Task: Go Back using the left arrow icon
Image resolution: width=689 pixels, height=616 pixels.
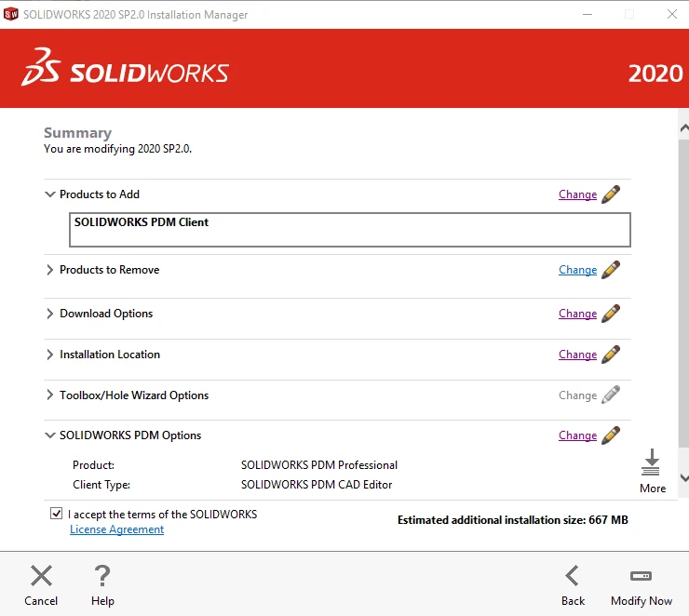Action: (x=573, y=576)
